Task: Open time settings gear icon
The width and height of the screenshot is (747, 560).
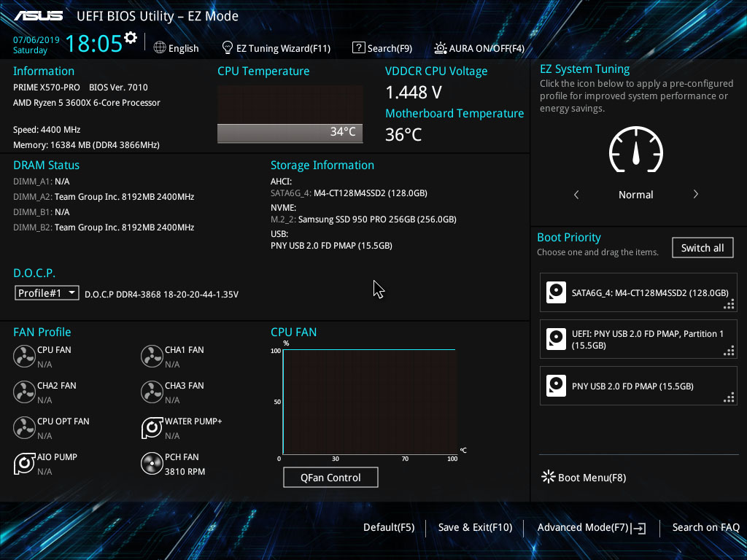Action: (131, 37)
